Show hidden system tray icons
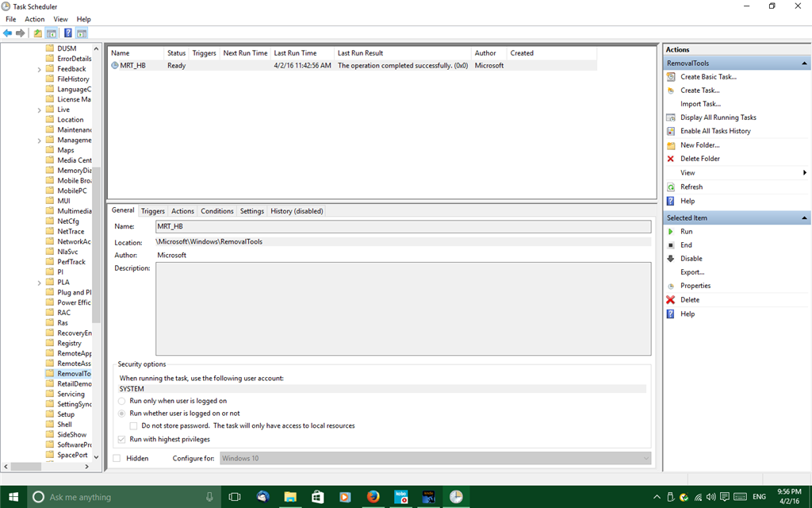This screenshot has width=812, height=508. [657, 497]
